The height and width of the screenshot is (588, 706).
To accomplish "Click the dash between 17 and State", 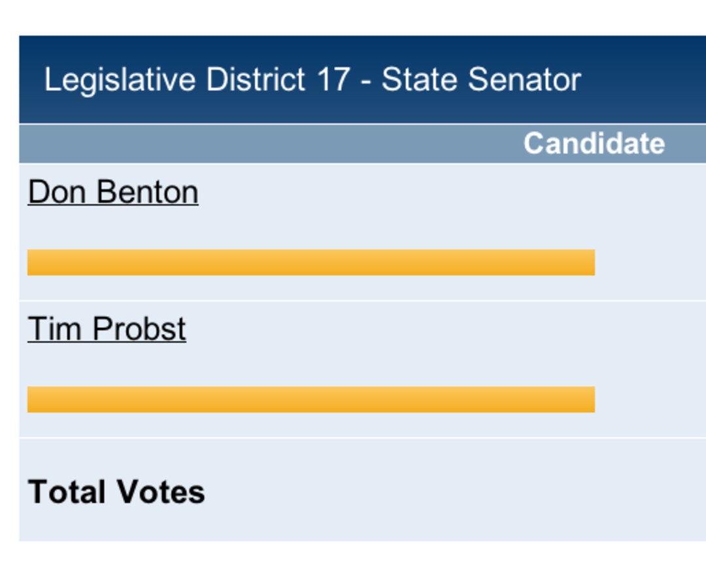I will click(x=366, y=82).
